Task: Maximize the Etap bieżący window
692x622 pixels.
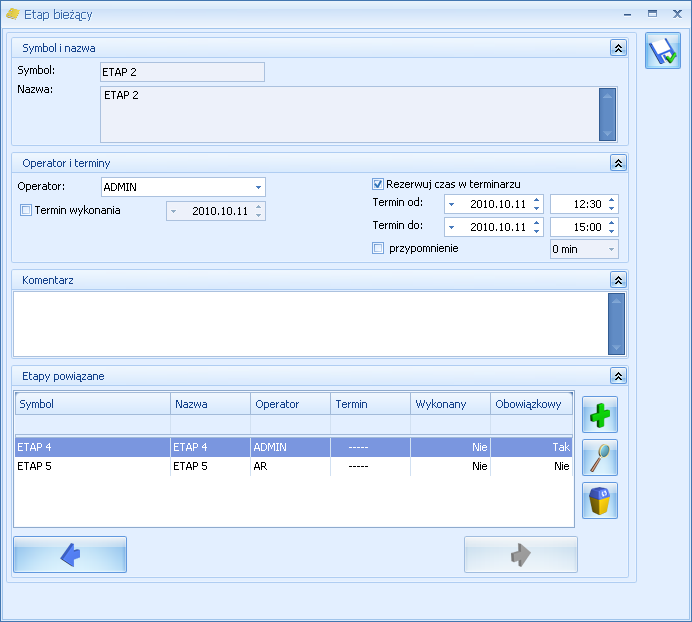Action: click(652, 14)
